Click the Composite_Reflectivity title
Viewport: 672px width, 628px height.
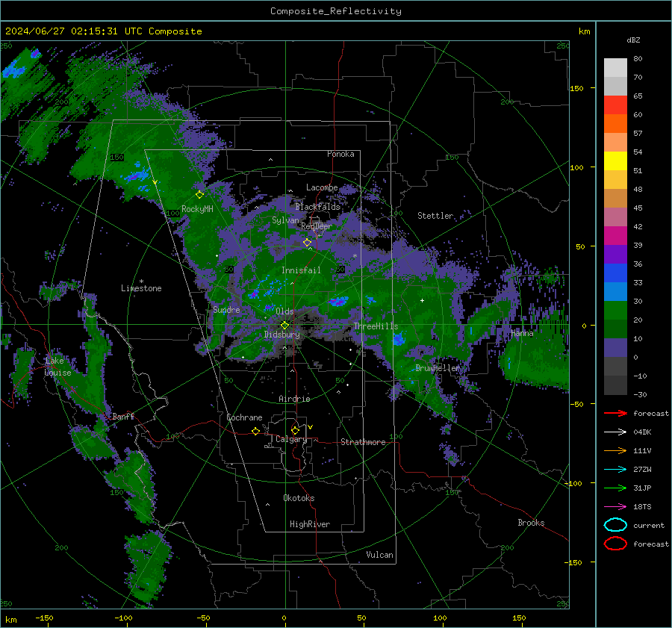click(335, 11)
